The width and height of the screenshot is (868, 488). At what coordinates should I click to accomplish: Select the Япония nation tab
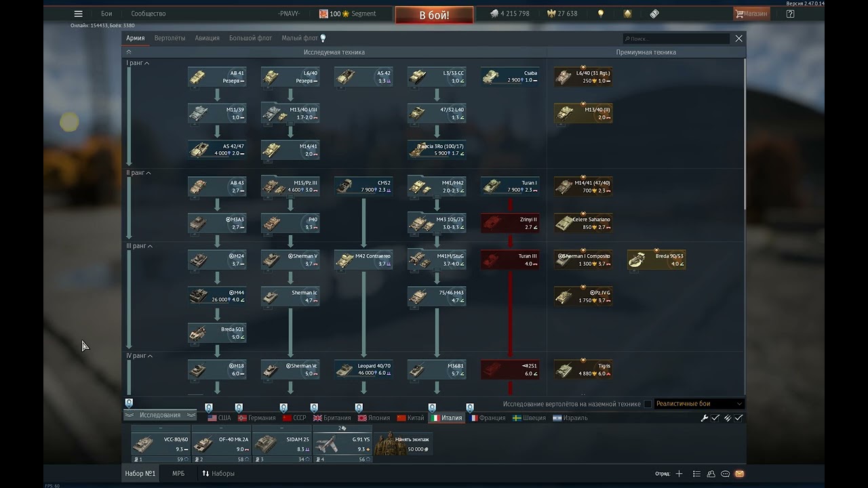[x=374, y=418]
